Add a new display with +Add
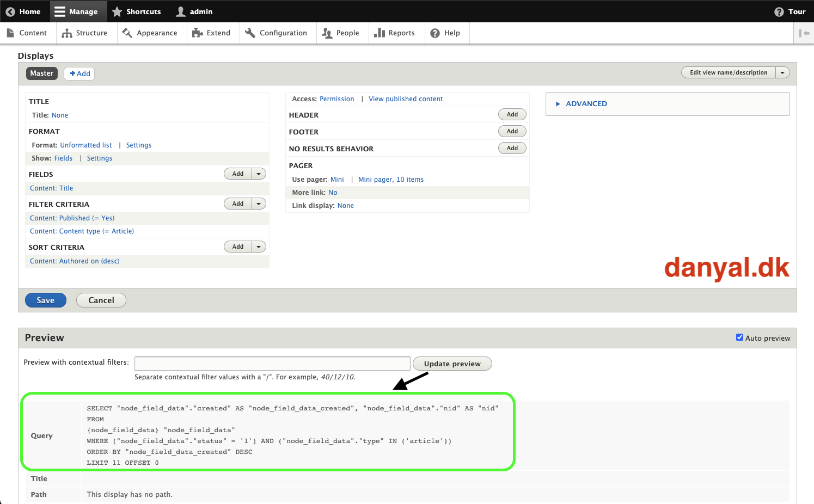 click(x=79, y=73)
